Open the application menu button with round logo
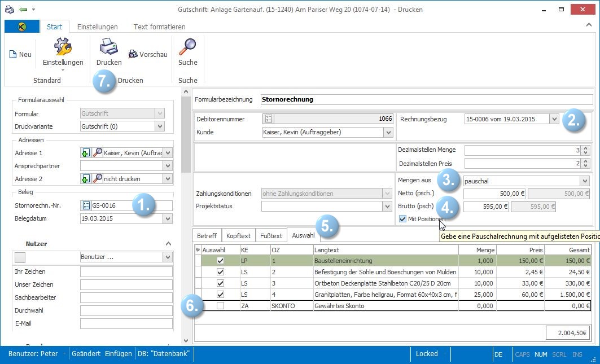Image resolution: width=600 pixels, height=364 pixels. pos(22,27)
